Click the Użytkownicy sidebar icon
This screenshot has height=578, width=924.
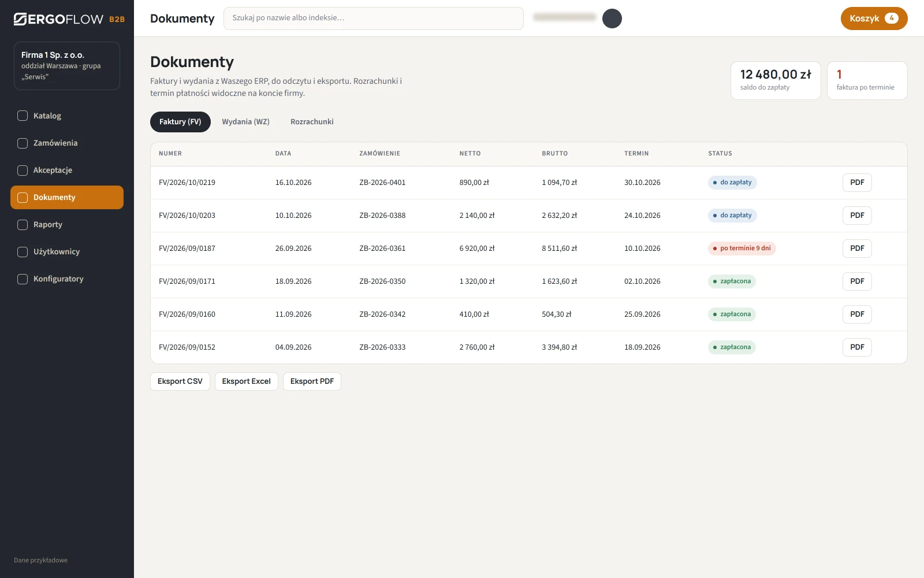tap(23, 251)
